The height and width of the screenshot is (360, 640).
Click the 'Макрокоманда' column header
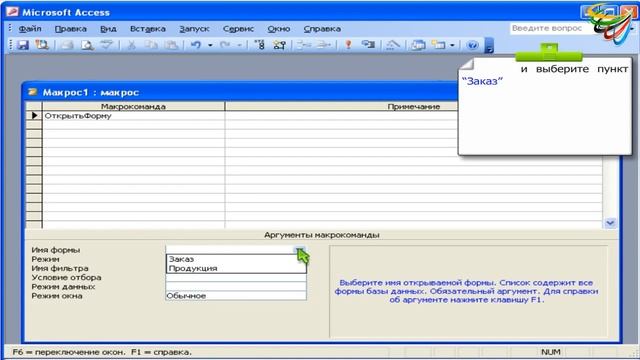tap(133, 107)
